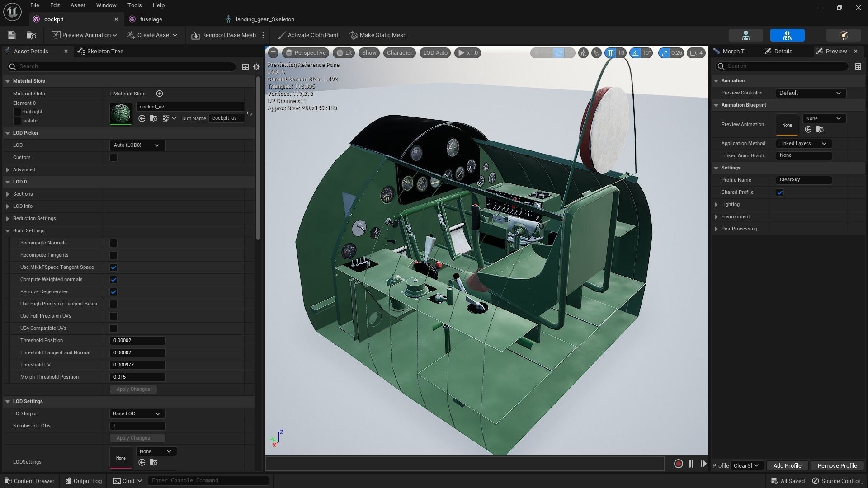Click Make Static Mesh button
The height and width of the screenshot is (488, 868).
(378, 35)
